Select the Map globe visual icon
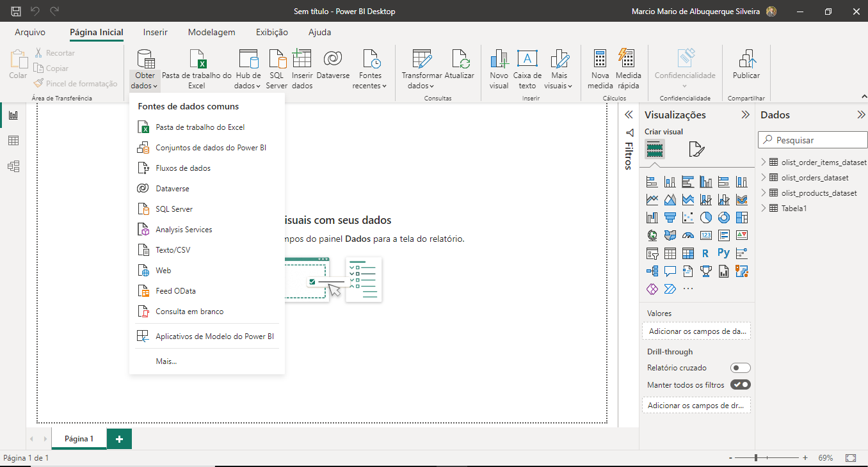868x467 pixels. [x=652, y=235]
